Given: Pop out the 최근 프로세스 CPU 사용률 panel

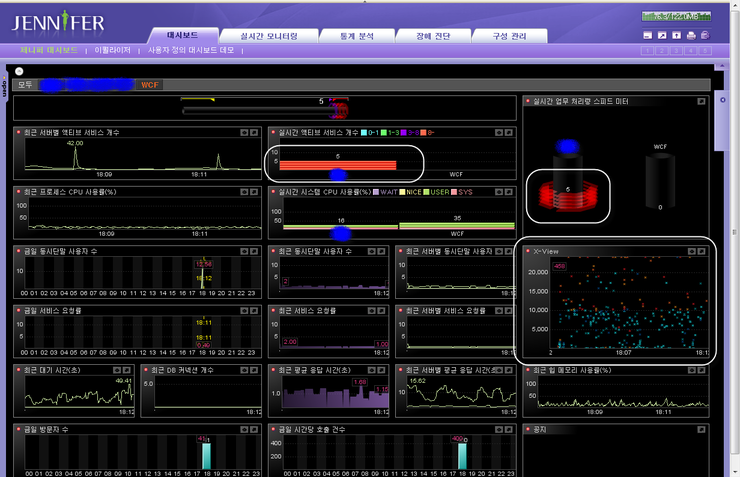Looking at the screenshot, I should click(254, 192).
